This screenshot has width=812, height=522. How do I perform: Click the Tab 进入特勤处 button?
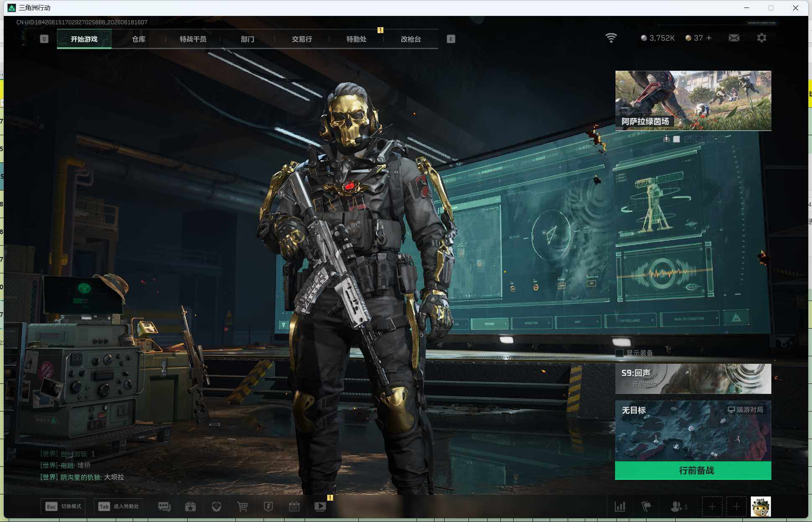pyautogui.click(x=119, y=507)
